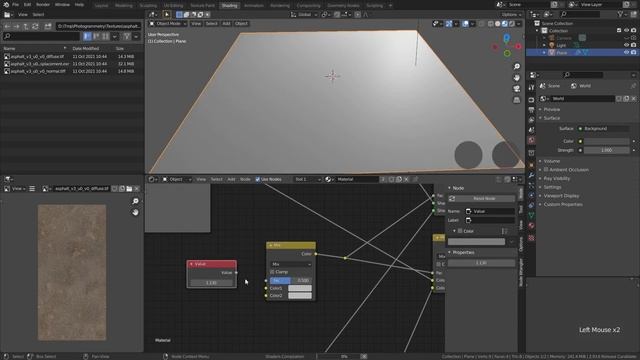Toggle the Color checkbox in the Node panel
This screenshot has height=360, width=640.
coord(460,231)
